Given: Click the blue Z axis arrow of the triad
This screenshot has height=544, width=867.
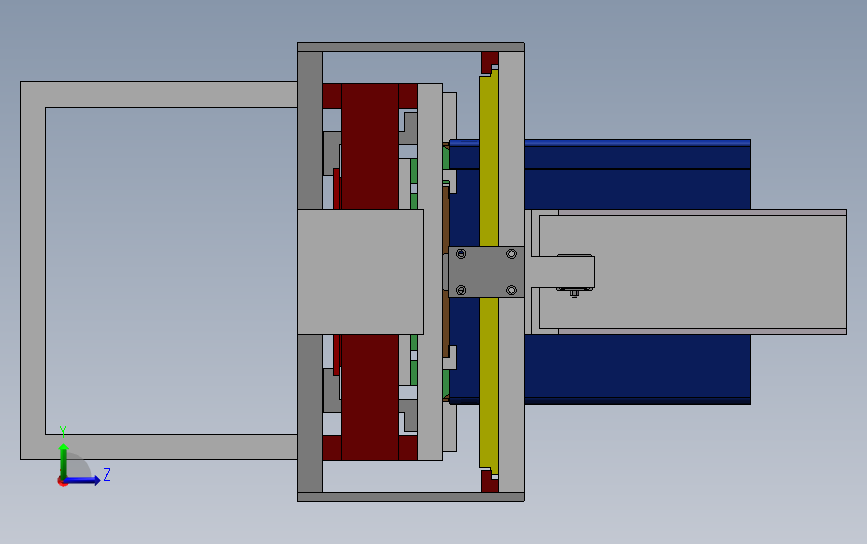Looking at the screenshot, I should (x=82, y=480).
